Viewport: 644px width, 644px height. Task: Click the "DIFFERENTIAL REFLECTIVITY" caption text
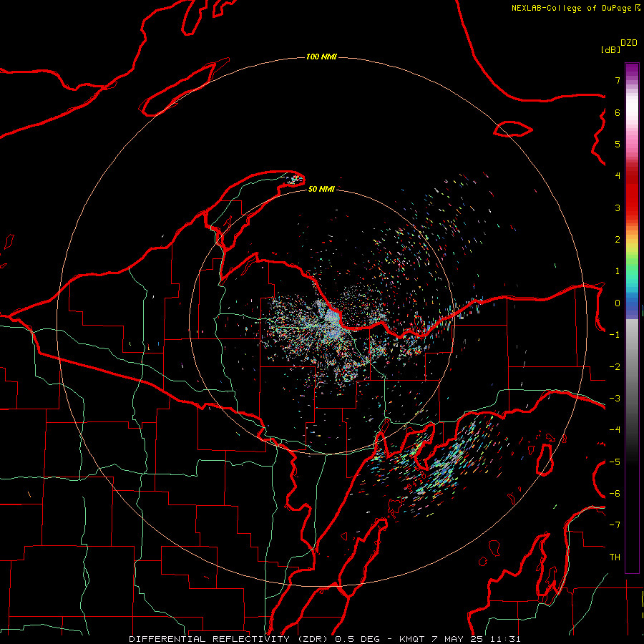(209, 639)
